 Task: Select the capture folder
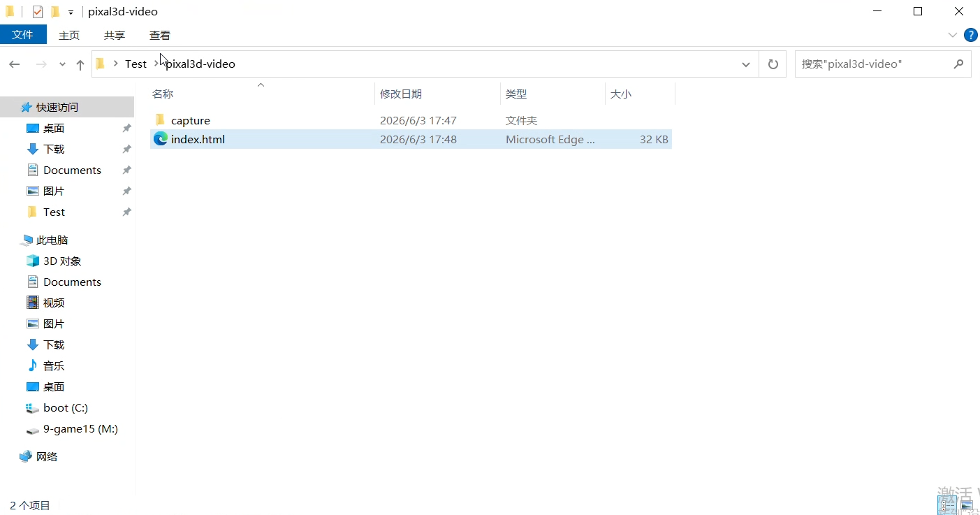[190, 120]
